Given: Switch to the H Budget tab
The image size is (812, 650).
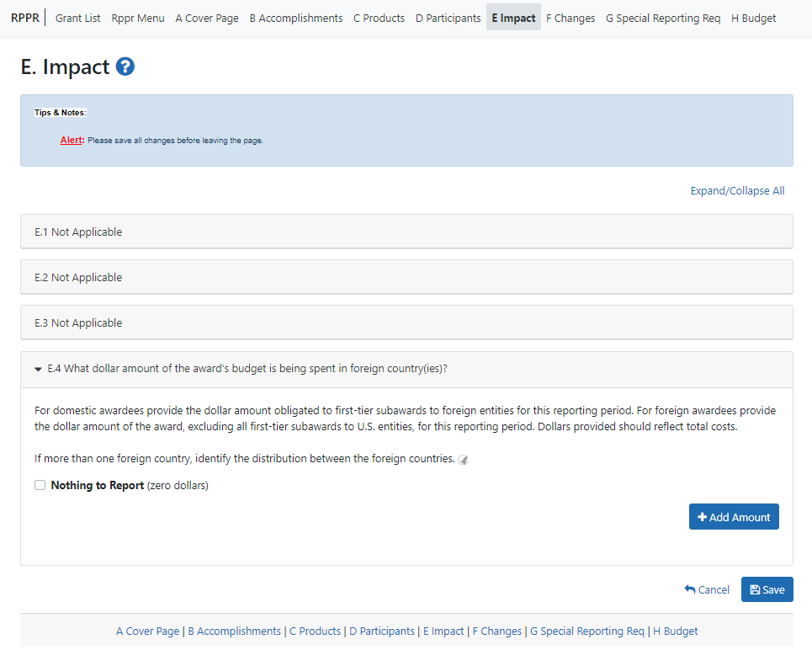Looking at the screenshot, I should click(x=753, y=18).
